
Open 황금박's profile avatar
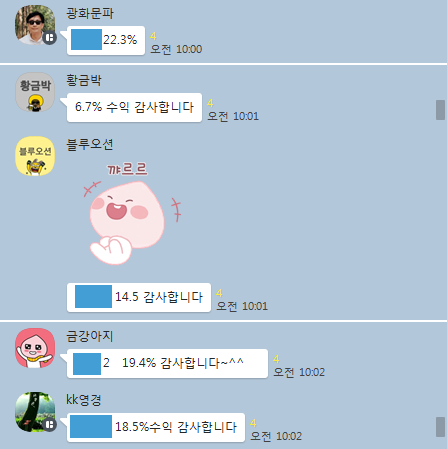(35, 92)
